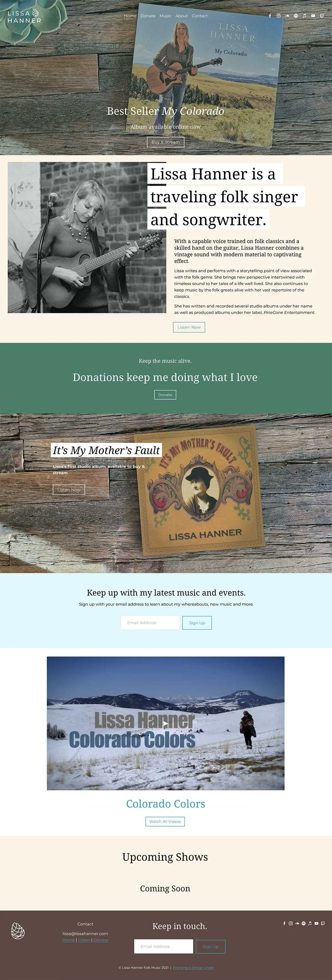The width and height of the screenshot is (332, 980).
Task: Click the Buy & Stream button
Action: coord(165,142)
